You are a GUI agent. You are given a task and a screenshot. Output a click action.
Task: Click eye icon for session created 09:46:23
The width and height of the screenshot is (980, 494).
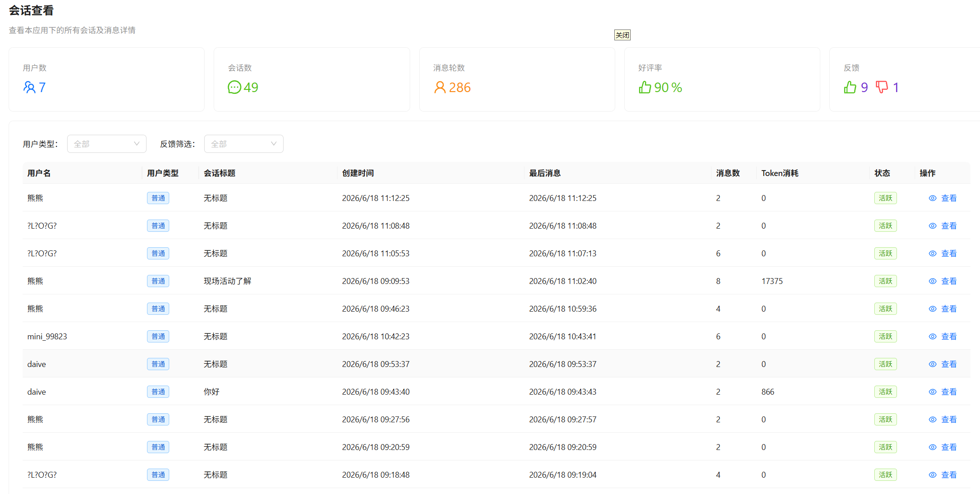click(932, 309)
